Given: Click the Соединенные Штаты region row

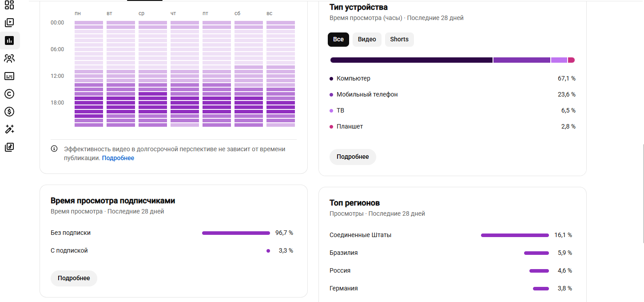Looking at the screenshot, I should click(451, 235).
